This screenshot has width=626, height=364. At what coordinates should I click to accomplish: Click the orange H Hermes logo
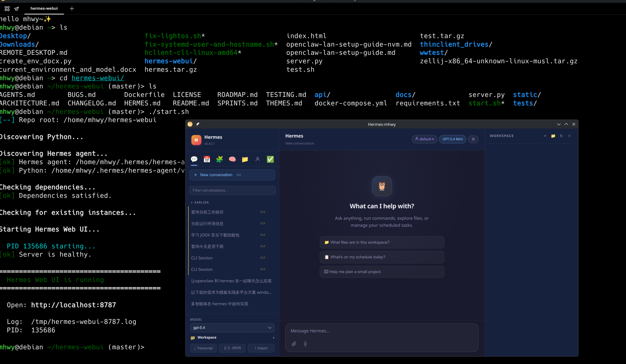[196, 140]
